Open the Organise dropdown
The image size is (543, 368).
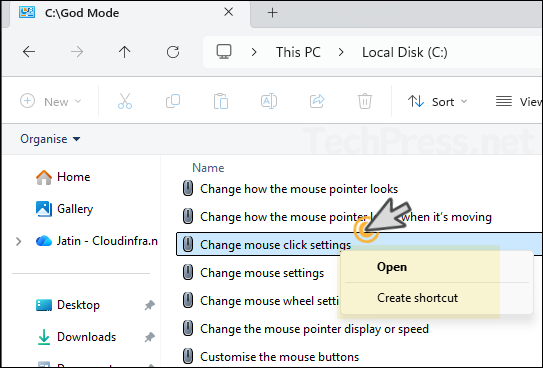[x=50, y=139]
